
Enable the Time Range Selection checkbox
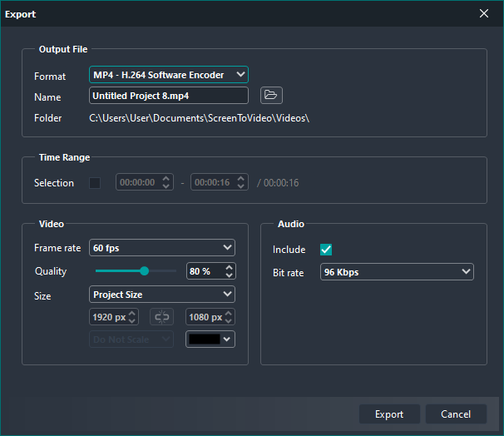tap(95, 183)
